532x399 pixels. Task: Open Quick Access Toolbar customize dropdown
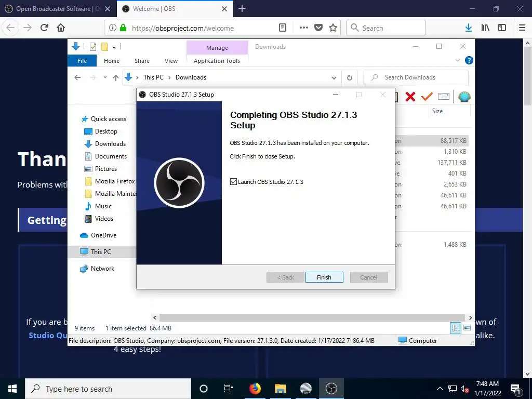click(114, 47)
